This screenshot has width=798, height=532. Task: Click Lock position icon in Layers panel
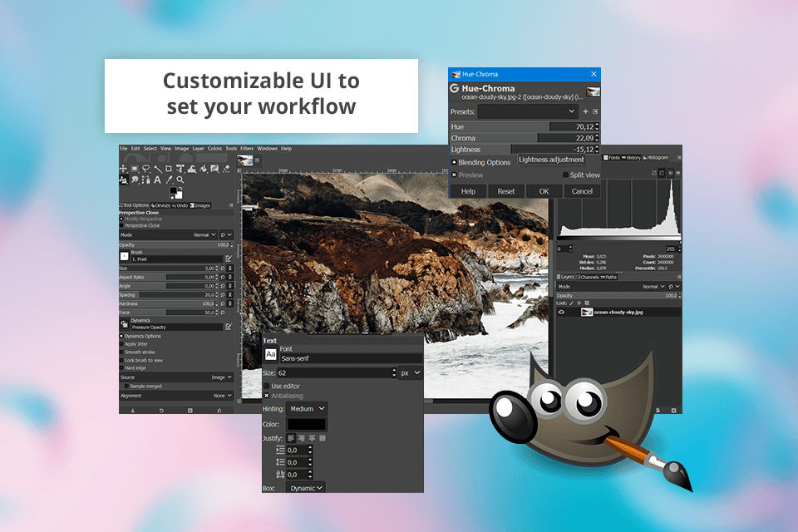tap(579, 303)
